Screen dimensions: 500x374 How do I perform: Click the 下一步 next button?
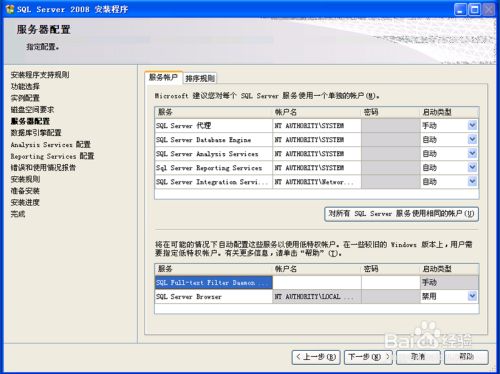(x=368, y=357)
